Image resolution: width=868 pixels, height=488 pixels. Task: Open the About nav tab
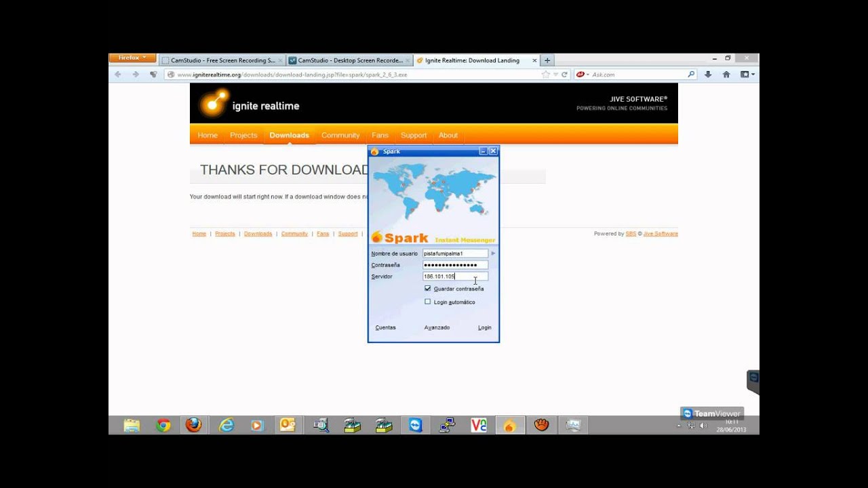coord(448,135)
